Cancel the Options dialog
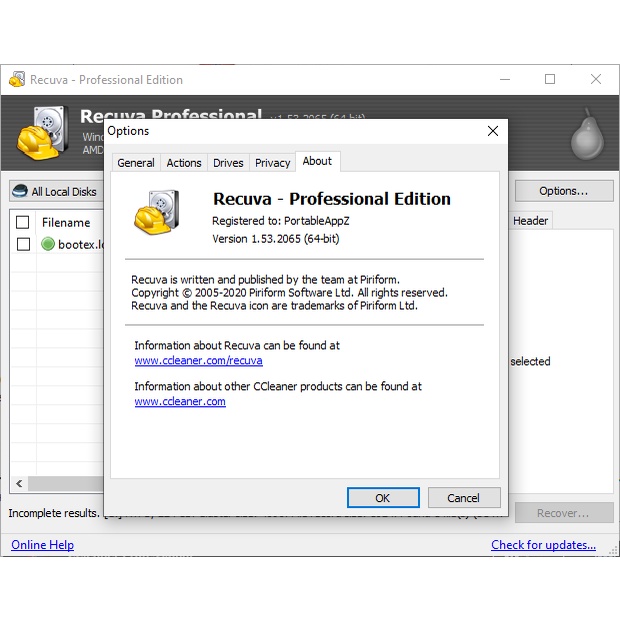Screen dimensions: 620x620 click(x=463, y=497)
